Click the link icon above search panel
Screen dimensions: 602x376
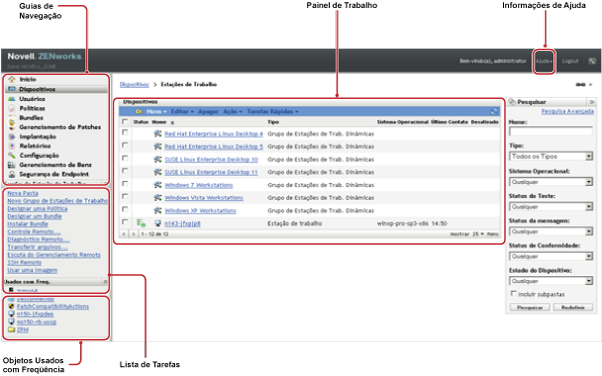[580, 84]
